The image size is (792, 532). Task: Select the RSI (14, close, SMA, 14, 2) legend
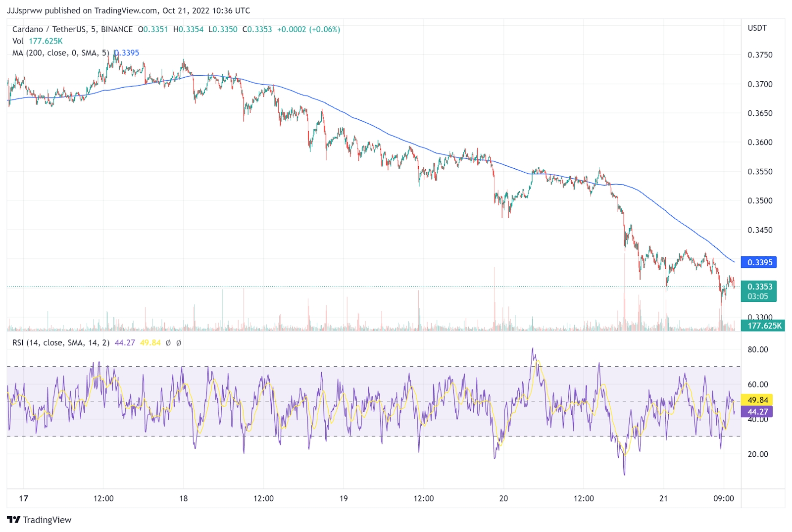tap(61, 342)
